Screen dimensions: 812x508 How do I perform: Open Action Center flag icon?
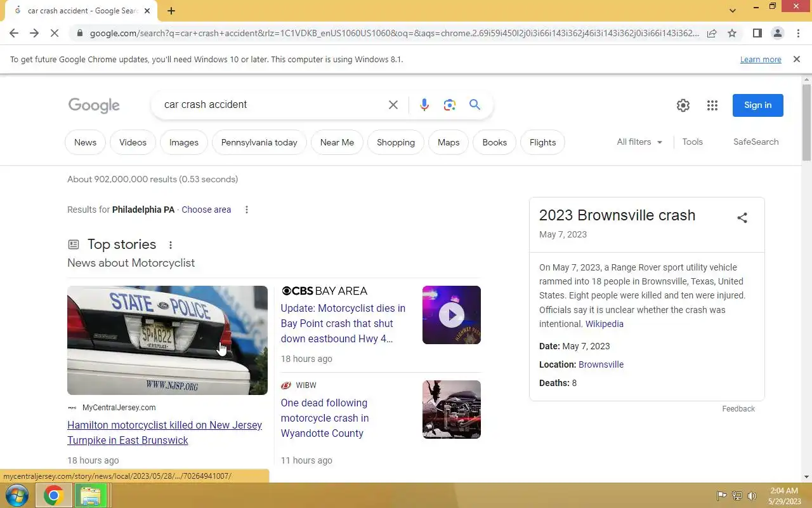(x=721, y=496)
